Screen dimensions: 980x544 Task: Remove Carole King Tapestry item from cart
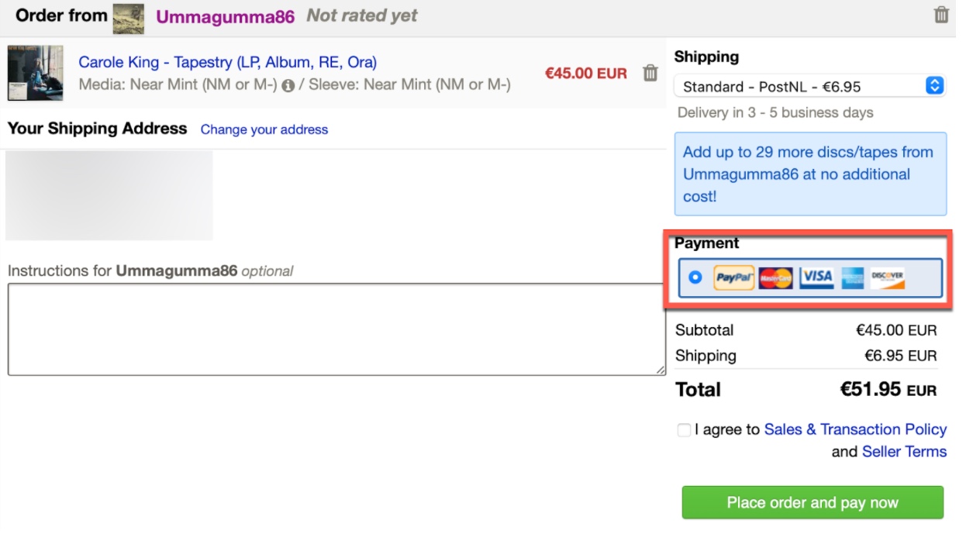coord(650,73)
